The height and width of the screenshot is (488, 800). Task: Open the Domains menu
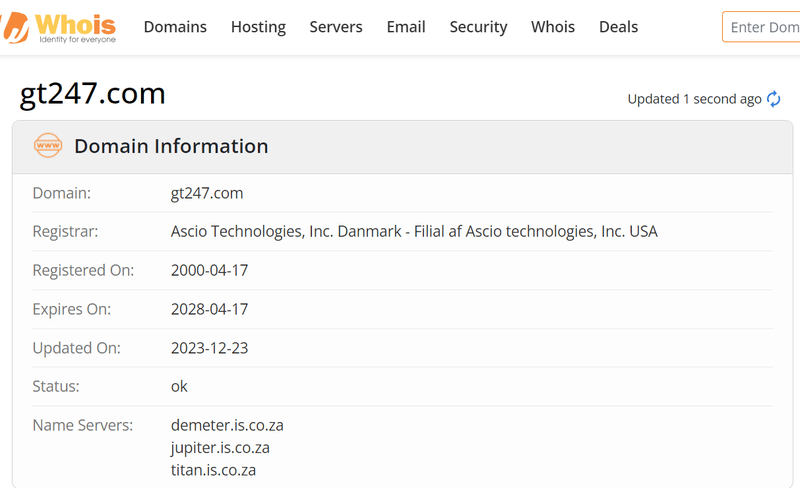click(175, 27)
